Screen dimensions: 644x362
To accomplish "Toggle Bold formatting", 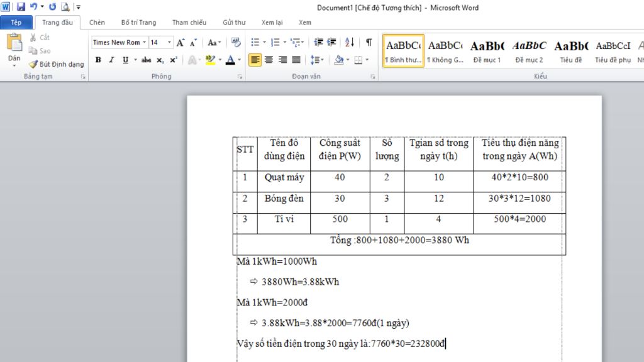I will [98, 60].
